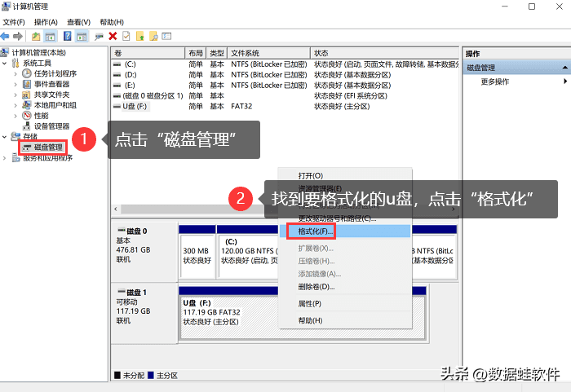Image resolution: width=571 pixels, height=392 pixels.
Task: Expand the 性能 node chevron
Action: tap(15, 116)
